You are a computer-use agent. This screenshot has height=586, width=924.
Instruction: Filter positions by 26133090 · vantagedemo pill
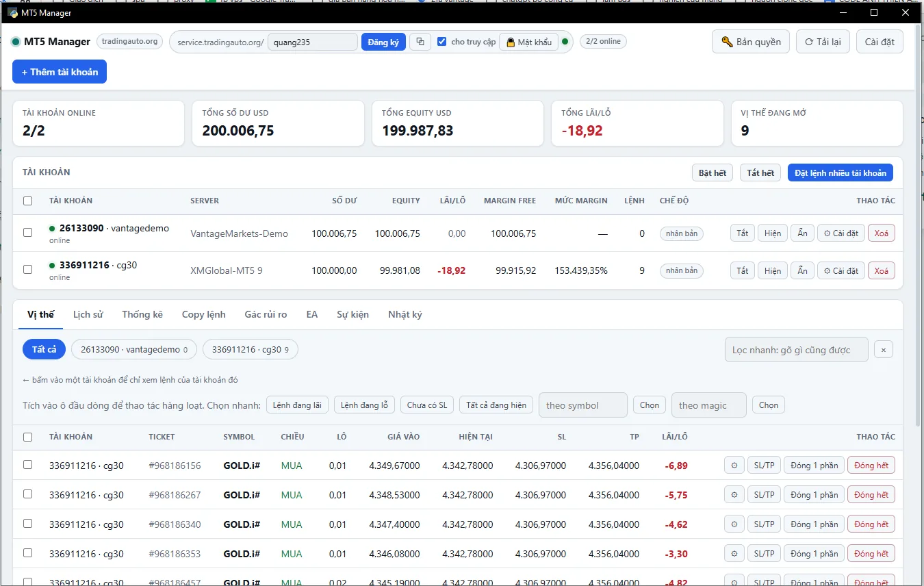tap(134, 349)
